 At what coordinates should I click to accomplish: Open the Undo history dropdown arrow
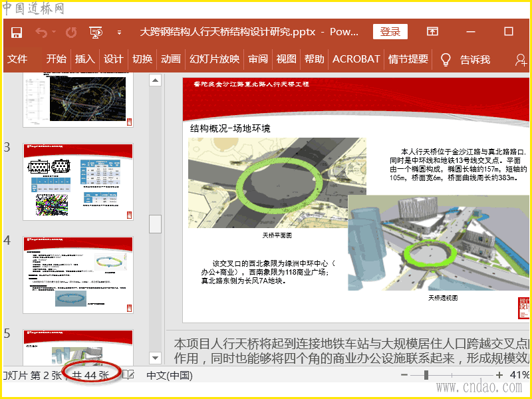click(55, 32)
